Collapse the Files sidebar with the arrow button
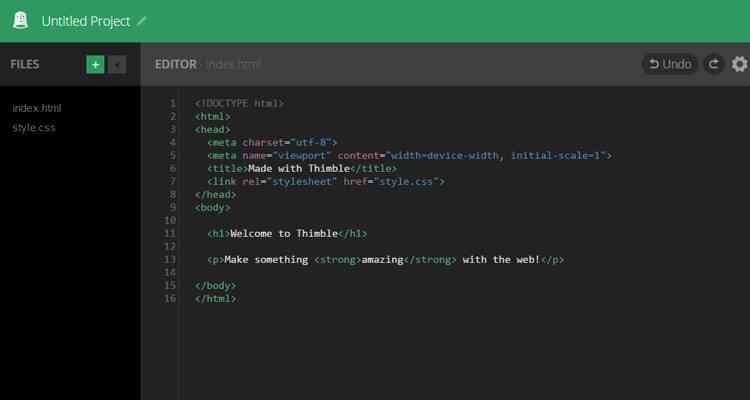The height and width of the screenshot is (400, 750). [x=117, y=65]
